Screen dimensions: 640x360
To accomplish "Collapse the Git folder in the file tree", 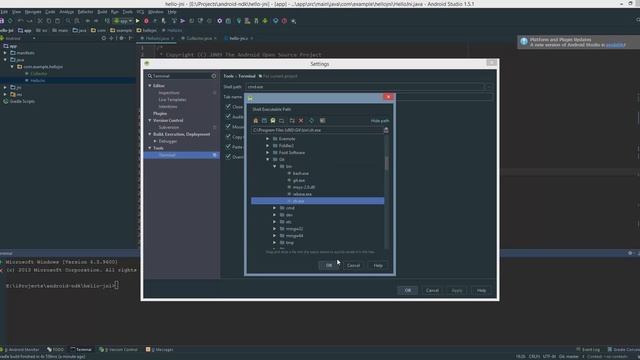I will tap(268, 160).
